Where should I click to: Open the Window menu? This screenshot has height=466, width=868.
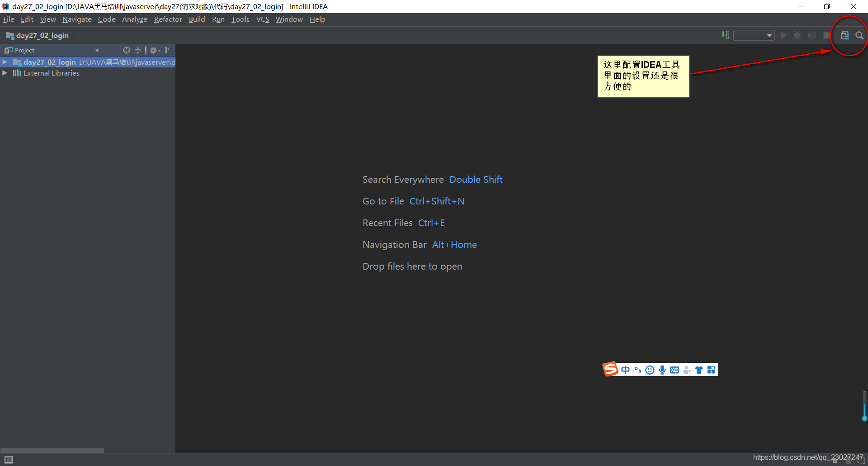click(289, 19)
